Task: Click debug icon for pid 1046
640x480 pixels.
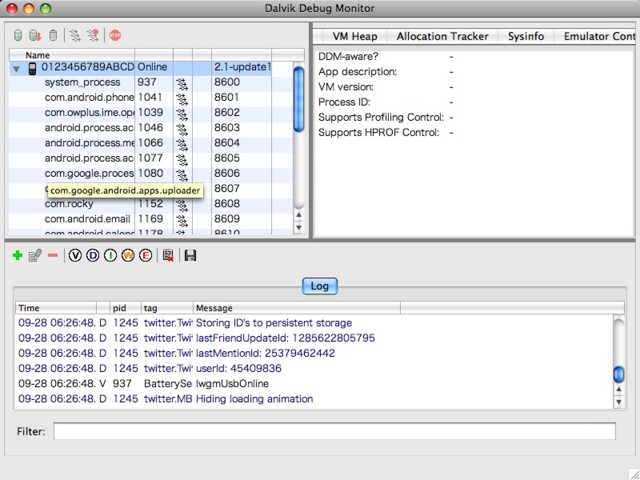Action: pyautogui.click(x=182, y=129)
